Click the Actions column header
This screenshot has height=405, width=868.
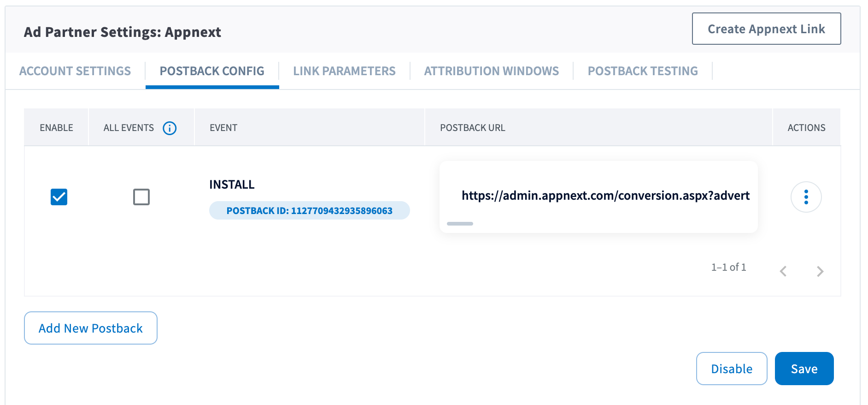[x=806, y=128]
